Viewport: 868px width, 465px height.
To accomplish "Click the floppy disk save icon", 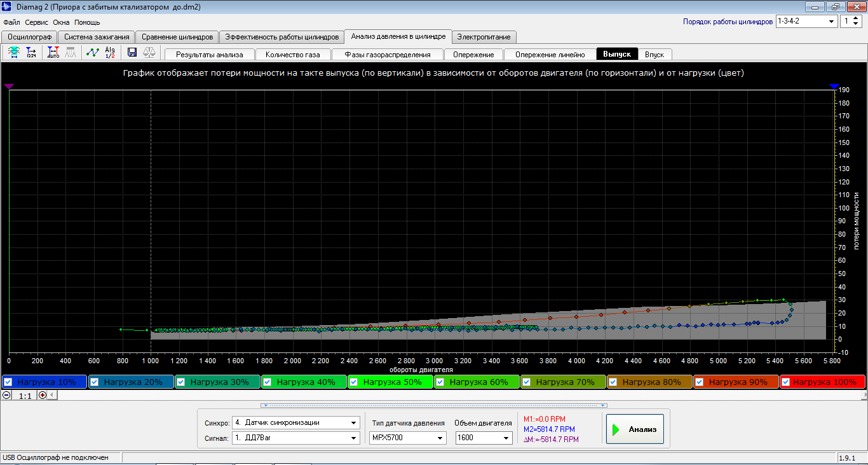I will (x=132, y=53).
